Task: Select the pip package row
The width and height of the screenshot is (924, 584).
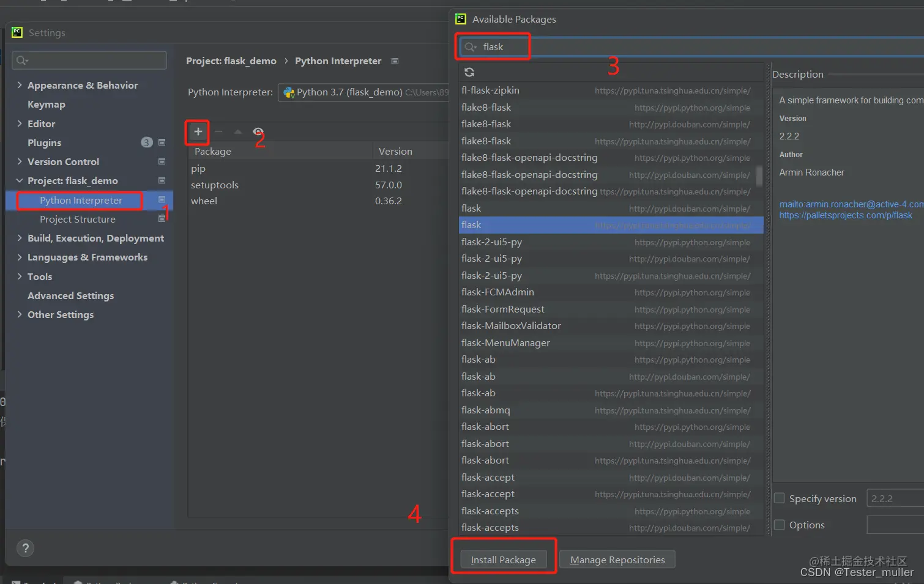Action: [319, 168]
